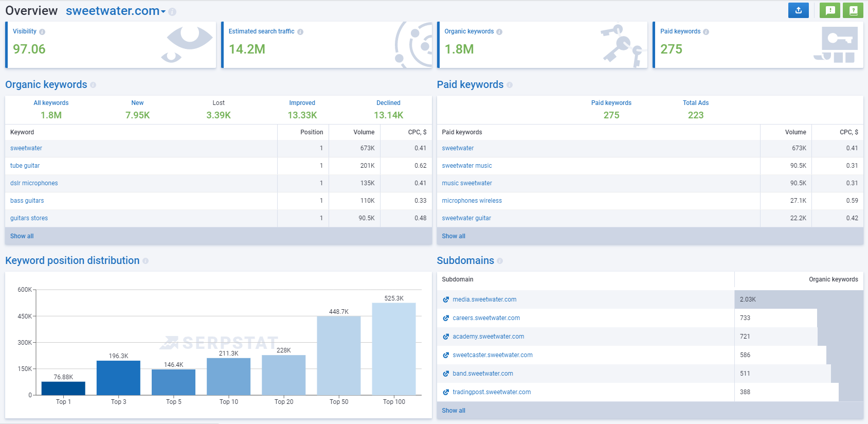Click info icon beside Organic keywords card label
Screen dimensions: 868x424
[x=499, y=32]
